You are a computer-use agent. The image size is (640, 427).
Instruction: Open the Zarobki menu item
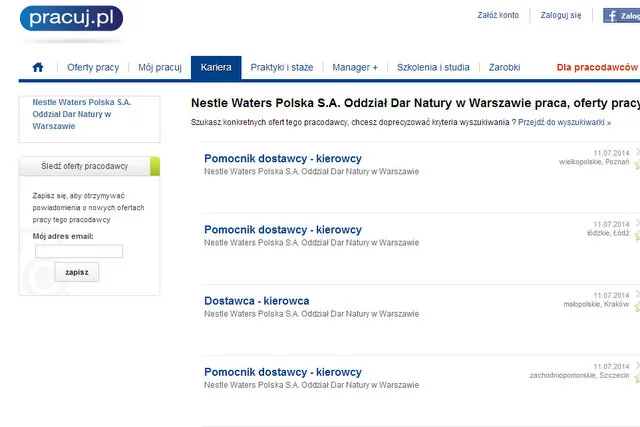click(x=504, y=67)
